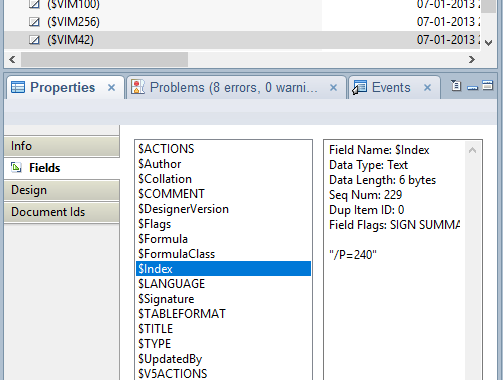Select the $LANGUAGE field
Viewport: 503px width, 380px height.
coord(223,284)
